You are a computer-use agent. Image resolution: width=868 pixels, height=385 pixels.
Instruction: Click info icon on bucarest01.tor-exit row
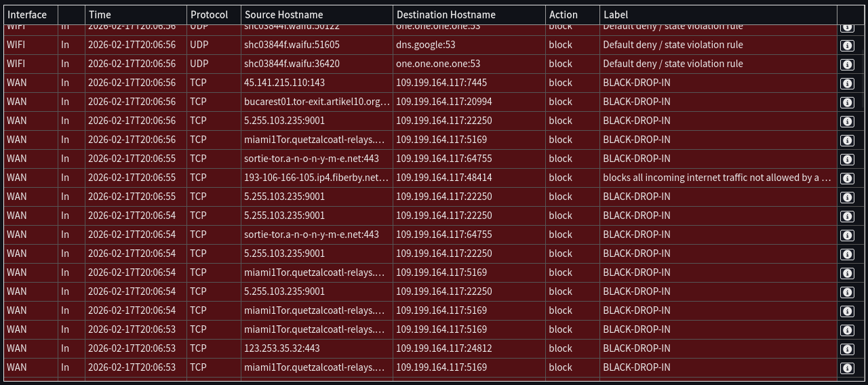coord(847,102)
